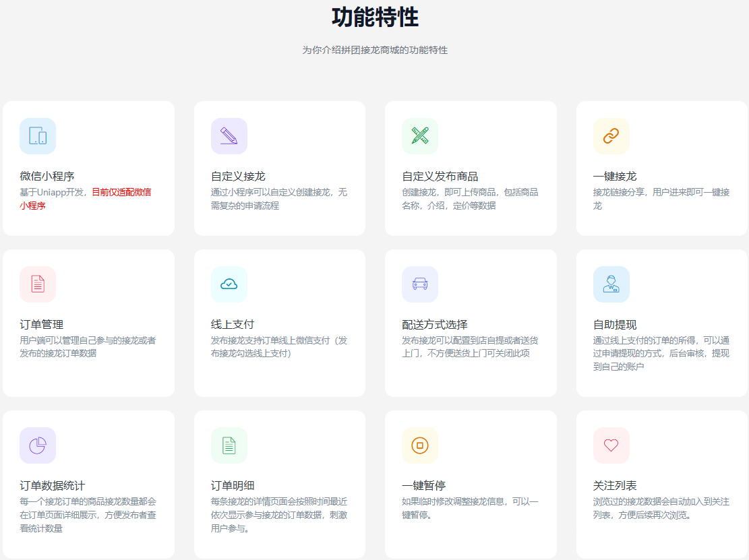Click the 订单数据统计 card title
The height and width of the screenshot is (560, 749).
pos(53,485)
